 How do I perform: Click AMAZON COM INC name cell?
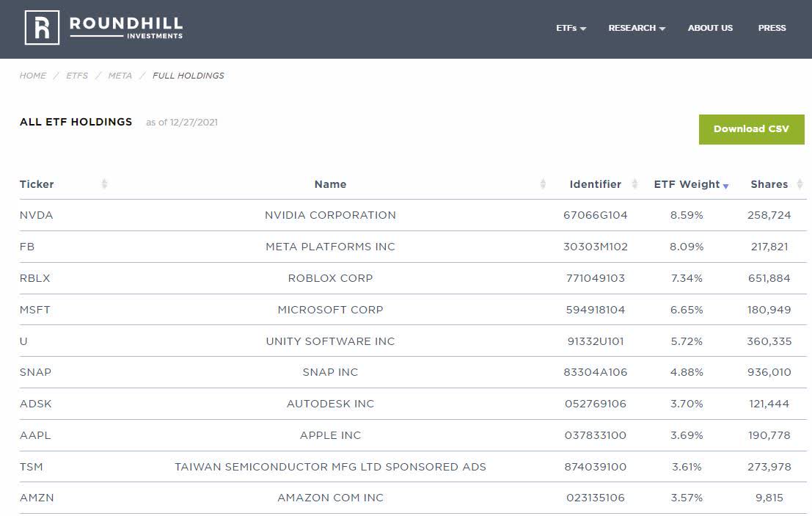point(330,498)
